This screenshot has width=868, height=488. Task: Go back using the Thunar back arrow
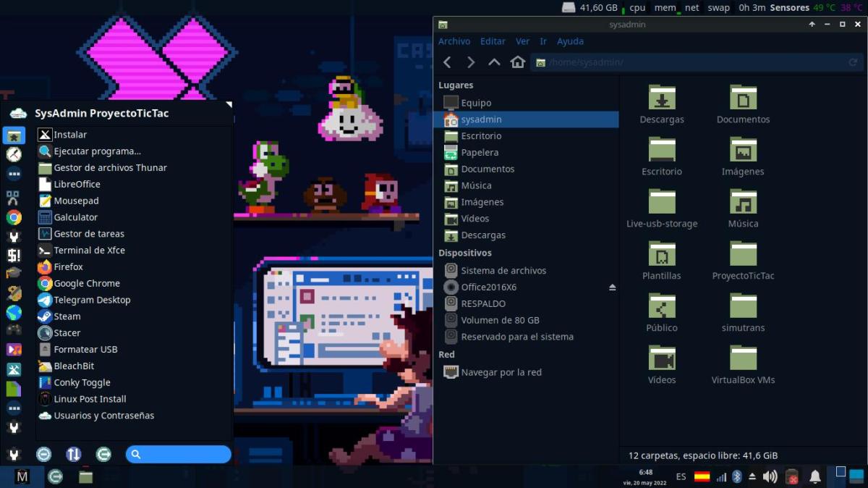[447, 62]
